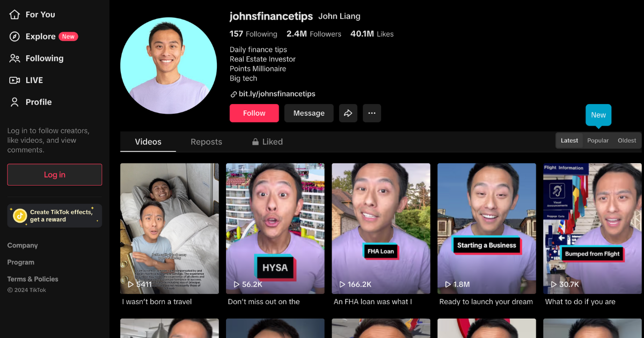This screenshot has height=338, width=644.
Task: Select the Profile icon in the sidebar
Action: pos(15,102)
